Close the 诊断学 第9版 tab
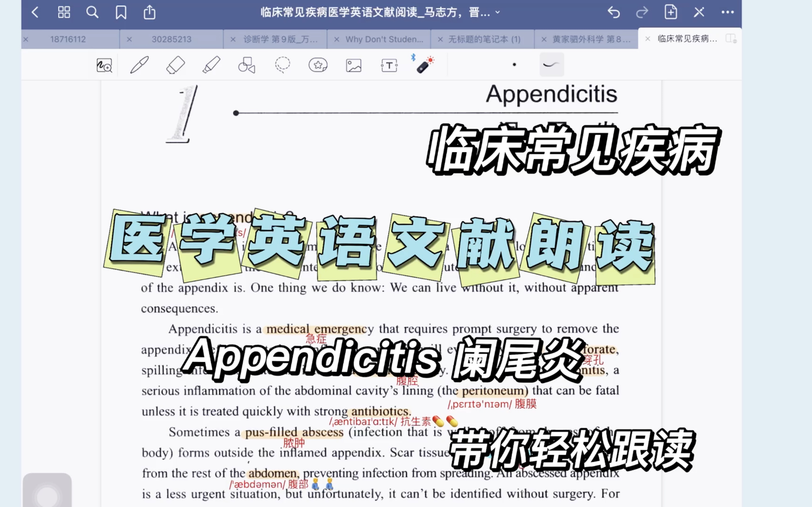The width and height of the screenshot is (812, 507). pyautogui.click(x=233, y=39)
